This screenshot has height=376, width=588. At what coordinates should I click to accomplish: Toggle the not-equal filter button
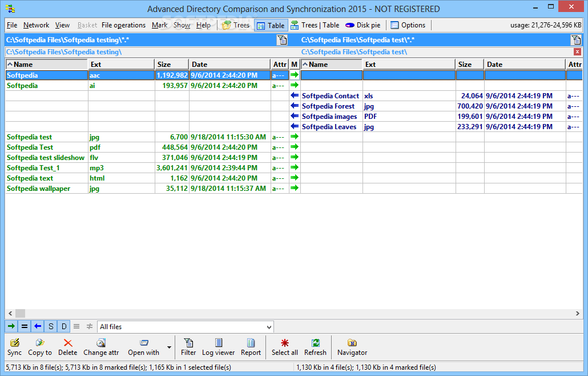coord(89,326)
